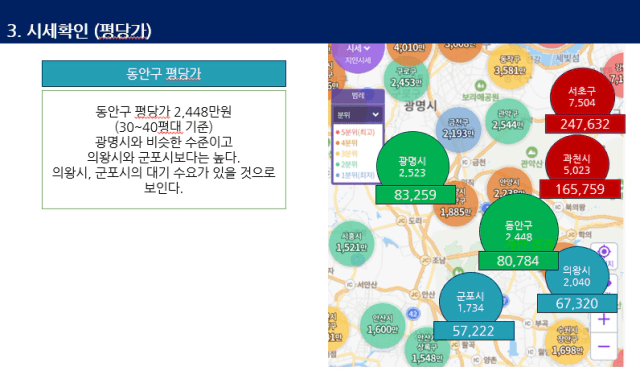Click the yellow 3분위 legend entry
Screen dimensions: 640x371
[347, 153]
